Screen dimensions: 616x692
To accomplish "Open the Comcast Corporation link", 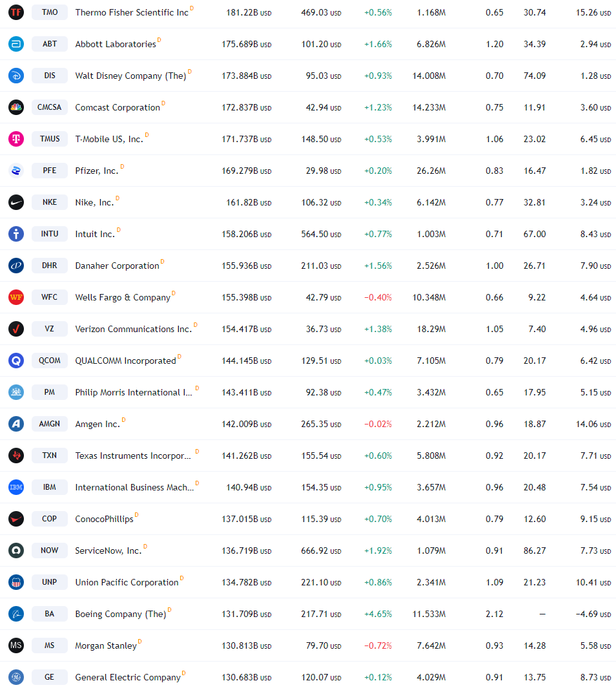I will [x=118, y=108].
